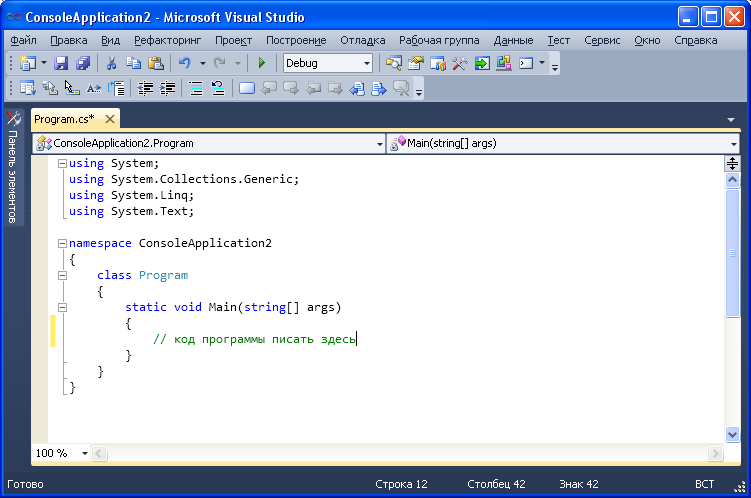Increase line indent icon

tap(167, 88)
